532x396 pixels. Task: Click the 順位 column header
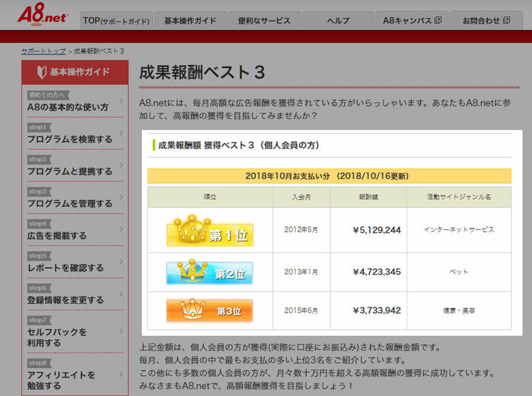point(210,197)
